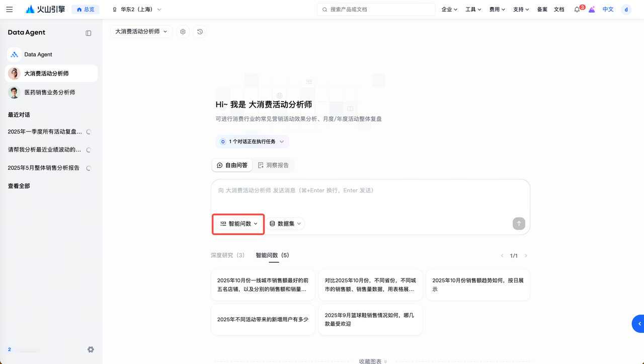Click the purple AI assistant icon
This screenshot has width=644, height=364.
click(592, 10)
